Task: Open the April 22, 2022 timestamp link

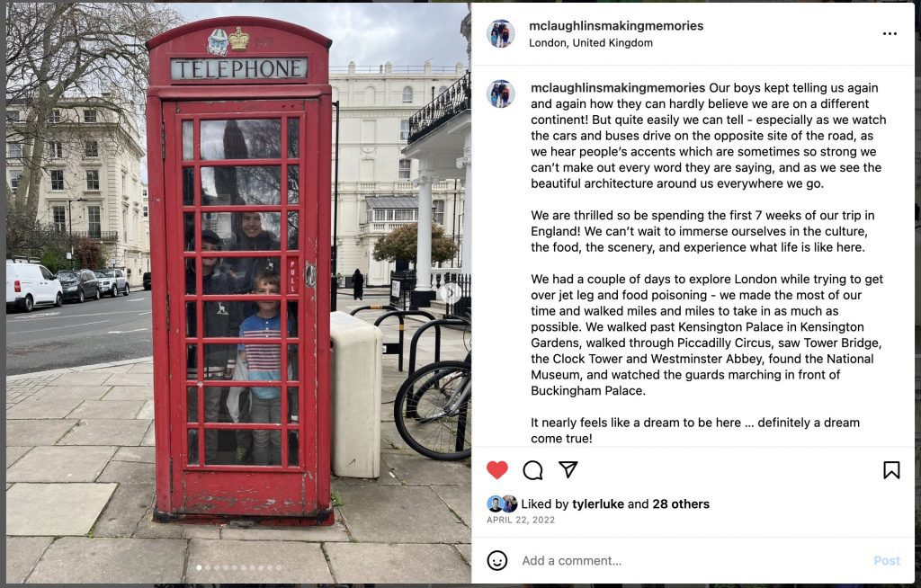Action: tap(521, 520)
